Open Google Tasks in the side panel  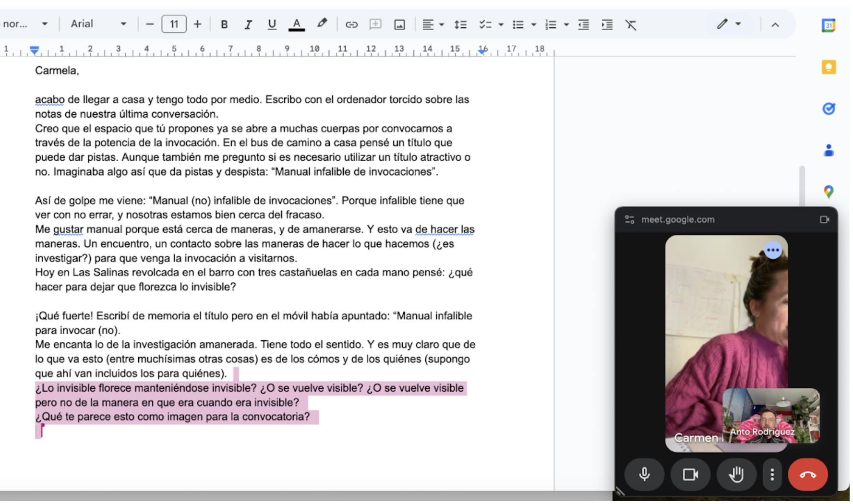[828, 109]
